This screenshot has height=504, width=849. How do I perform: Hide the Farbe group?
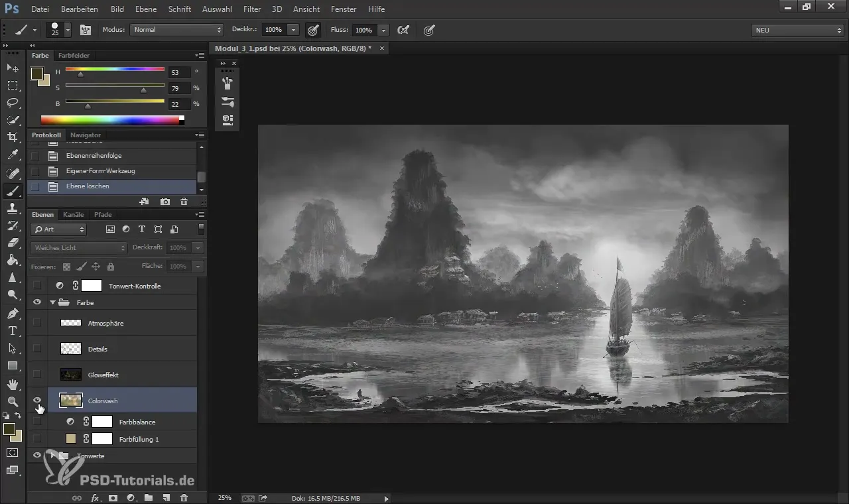click(x=37, y=302)
